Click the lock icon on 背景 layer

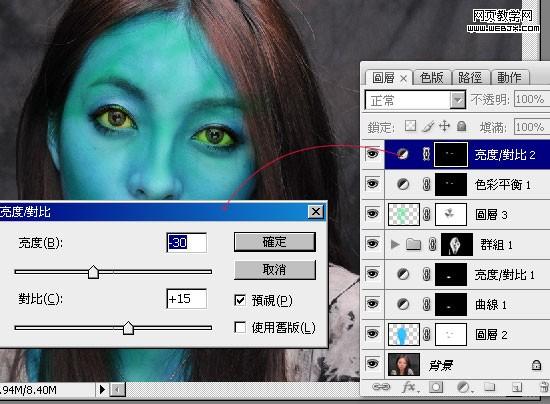[x=536, y=365]
